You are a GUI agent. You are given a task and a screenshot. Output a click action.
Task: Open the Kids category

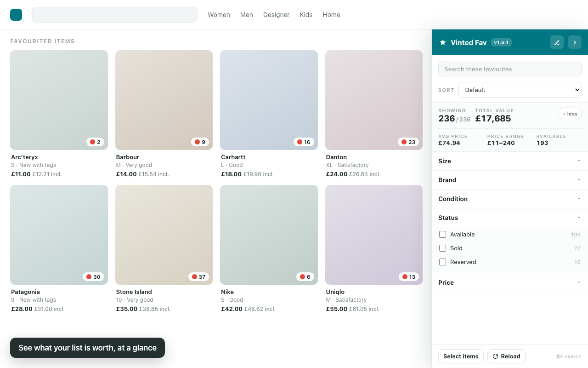pos(306,15)
